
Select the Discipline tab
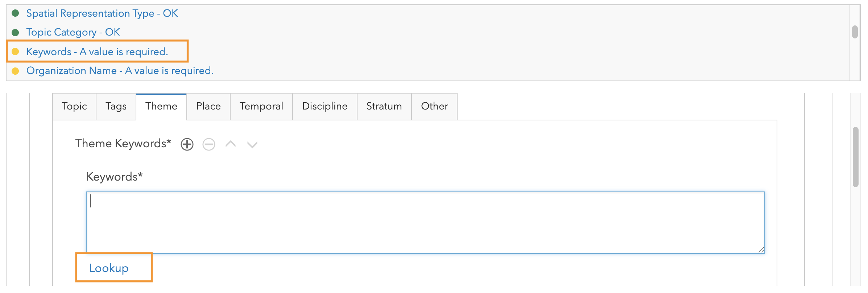(325, 106)
